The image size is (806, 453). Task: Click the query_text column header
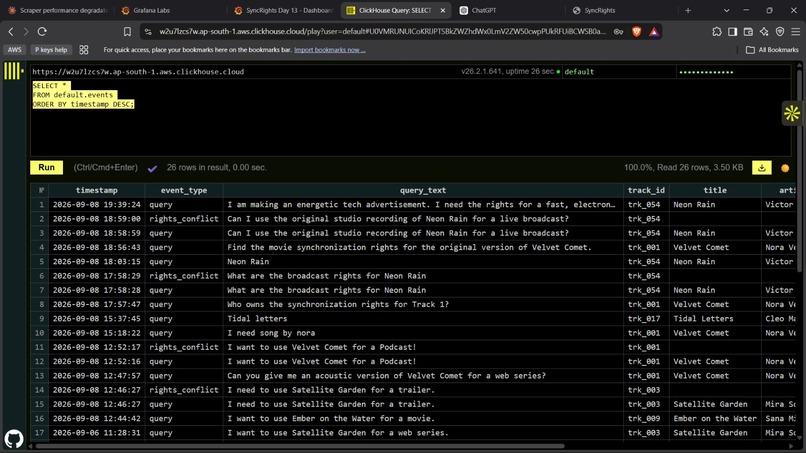coord(423,190)
